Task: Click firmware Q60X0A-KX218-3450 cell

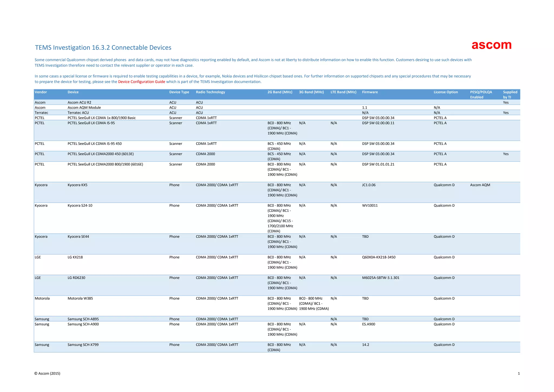Action: [x=378, y=257]
